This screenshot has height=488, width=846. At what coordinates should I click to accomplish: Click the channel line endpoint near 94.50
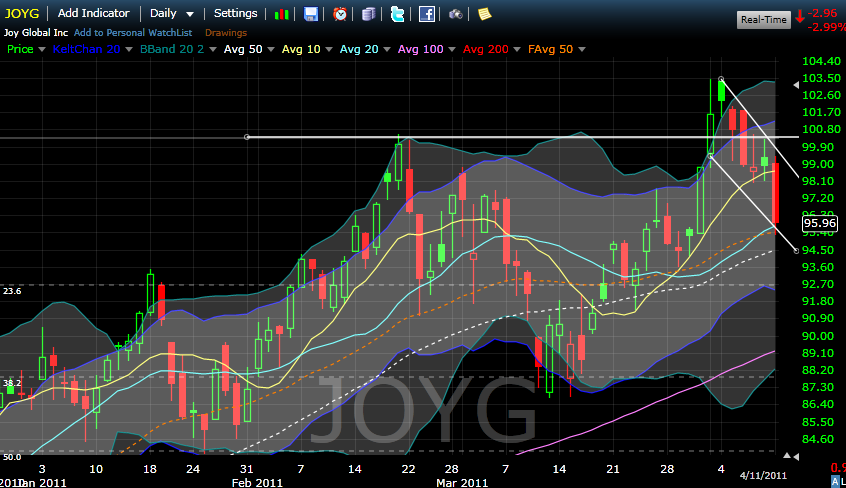coord(796,250)
